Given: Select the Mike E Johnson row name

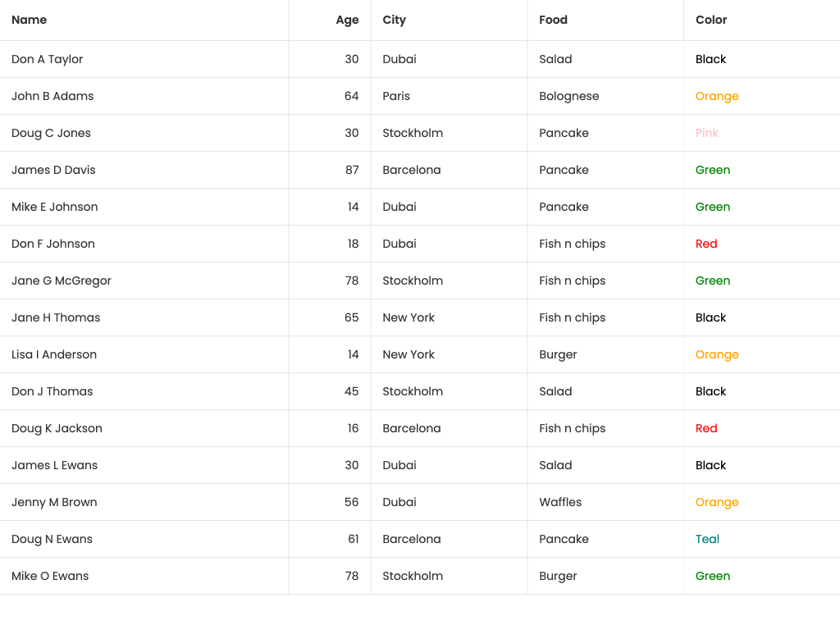Looking at the screenshot, I should tap(55, 207).
